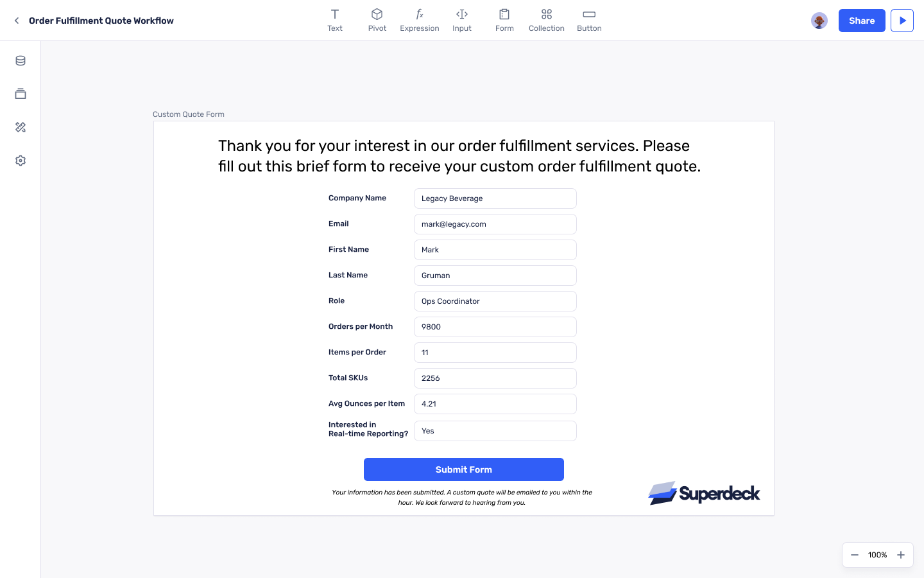Zoom in with the plus button
The height and width of the screenshot is (578, 924).
point(901,555)
